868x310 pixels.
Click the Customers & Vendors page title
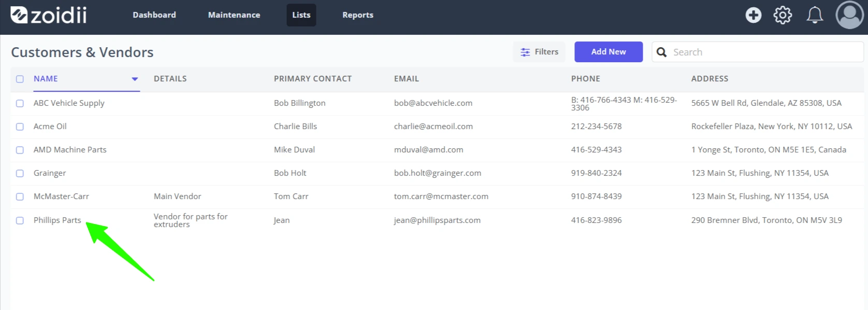click(82, 52)
